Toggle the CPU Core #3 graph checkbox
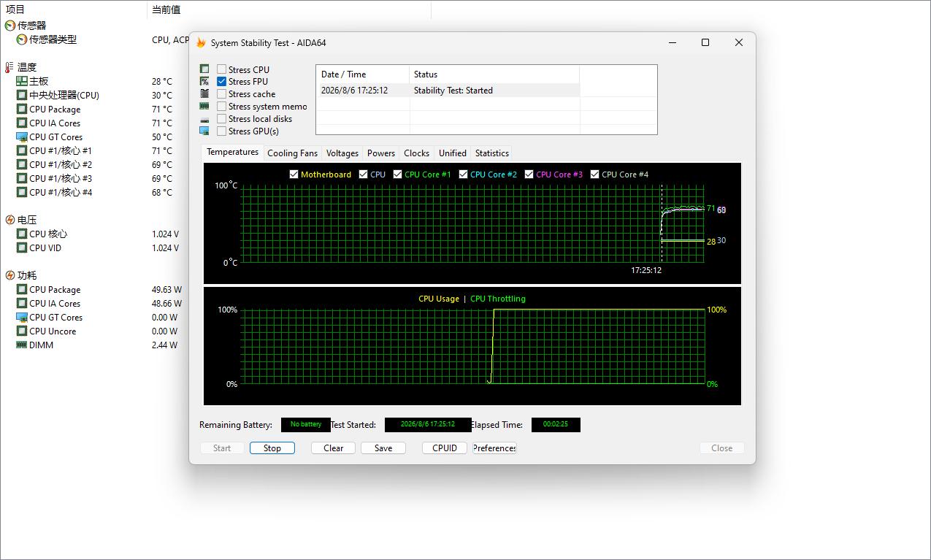 tap(529, 174)
